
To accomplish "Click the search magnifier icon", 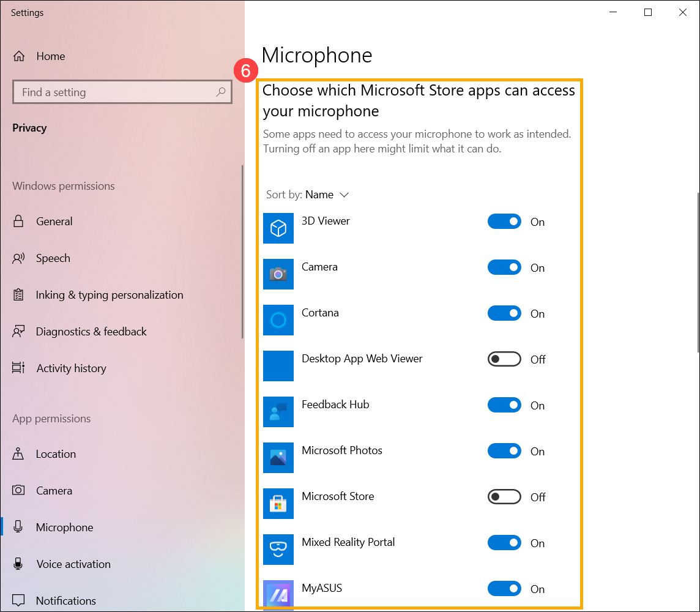I will [220, 92].
